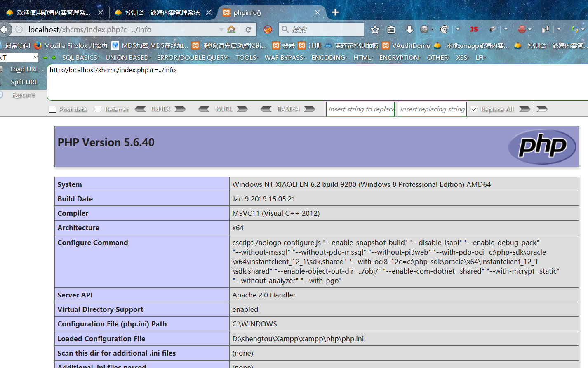Open the UNION BASED dropdown

[128, 57]
